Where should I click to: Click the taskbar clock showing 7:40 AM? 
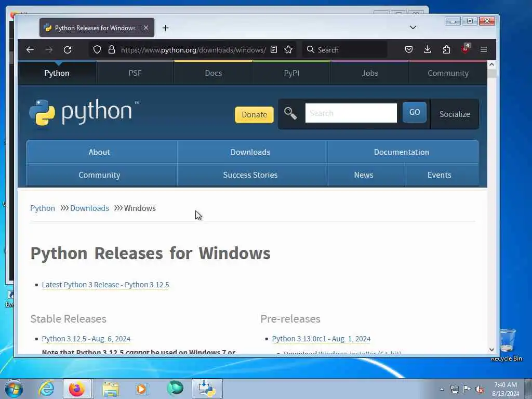tap(506, 389)
